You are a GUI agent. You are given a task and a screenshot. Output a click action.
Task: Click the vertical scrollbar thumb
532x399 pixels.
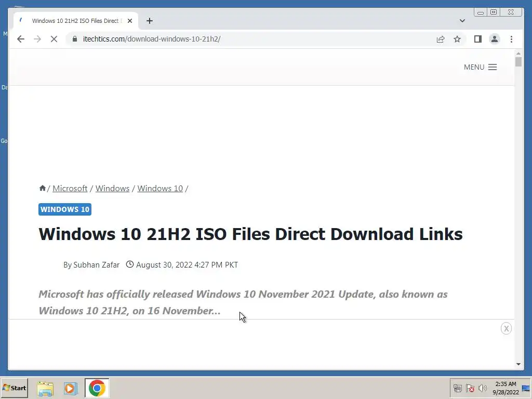[x=518, y=62]
